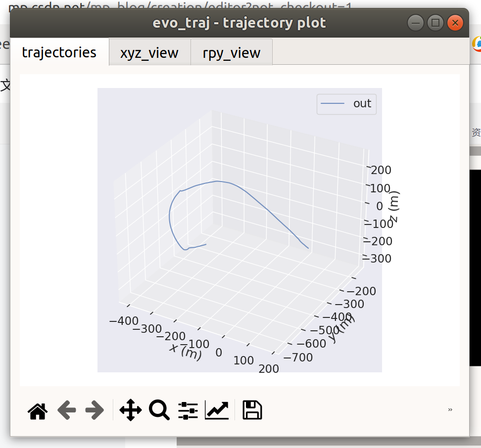This screenshot has width=481, height=448.
Task: Click the 'out' legend entry
Action: tap(346, 104)
